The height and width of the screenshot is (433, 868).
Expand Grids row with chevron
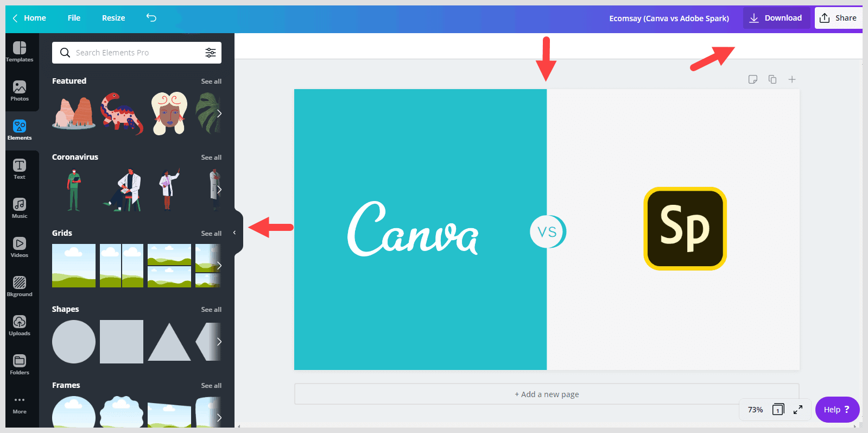pos(219,266)
